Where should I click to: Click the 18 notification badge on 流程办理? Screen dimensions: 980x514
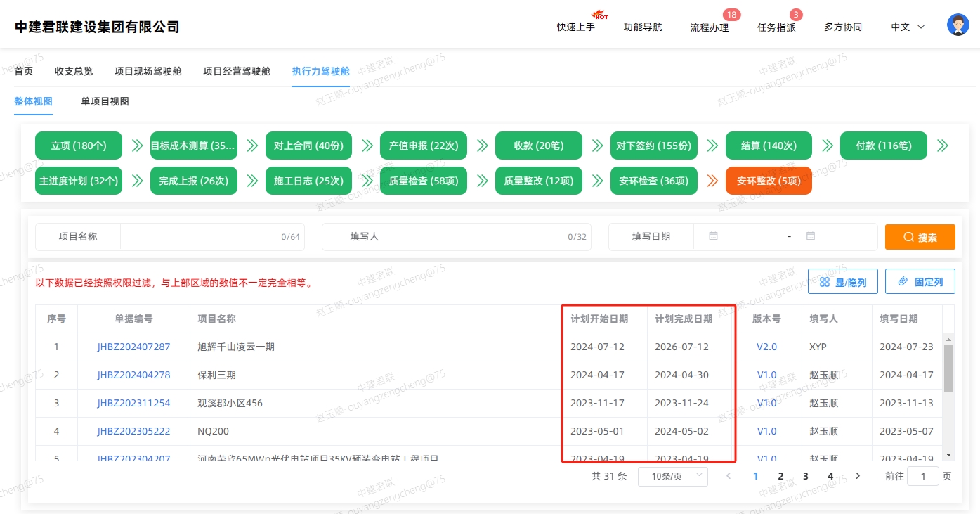point(732,14)
